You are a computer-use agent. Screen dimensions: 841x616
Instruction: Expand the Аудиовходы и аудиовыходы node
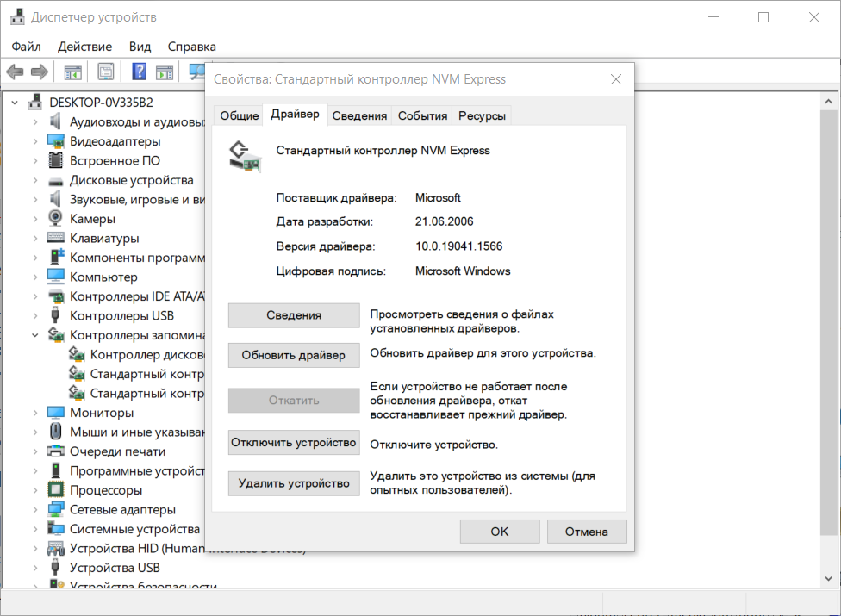tap(35, 122)
